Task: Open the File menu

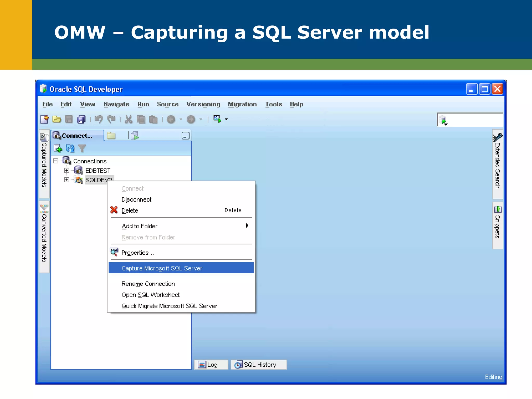Action: pyautogui.click(x=47, y=104)
